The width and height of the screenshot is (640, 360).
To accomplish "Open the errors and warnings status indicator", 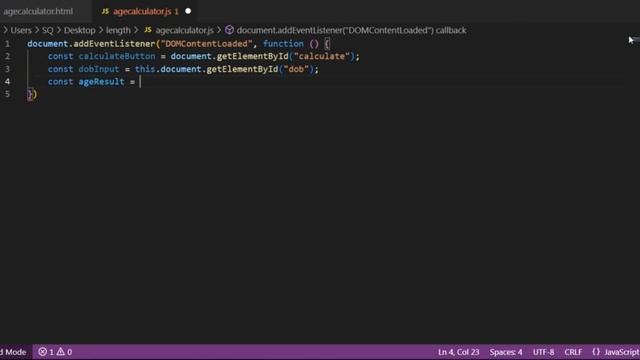I will (x=55, y=352).
